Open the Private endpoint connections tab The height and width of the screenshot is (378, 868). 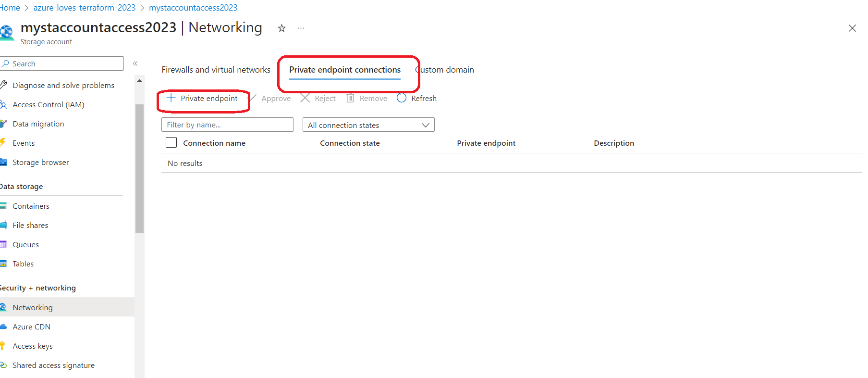click(x=344, y=70)
